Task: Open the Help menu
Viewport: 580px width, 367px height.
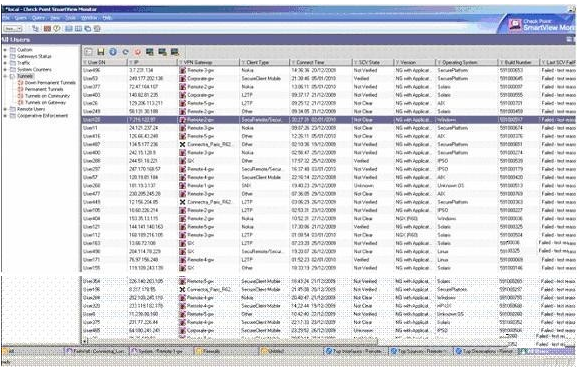Action: click(107, 18)
